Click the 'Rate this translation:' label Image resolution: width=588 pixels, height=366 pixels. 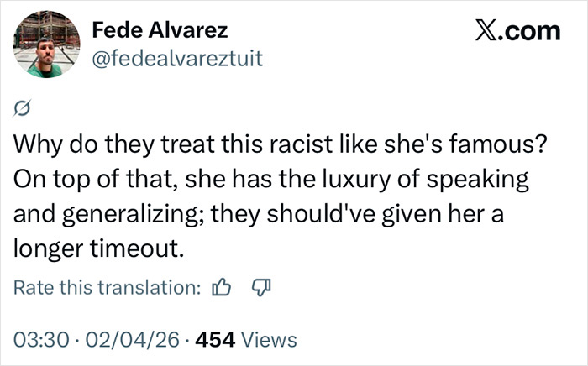(x=108, y=288)
